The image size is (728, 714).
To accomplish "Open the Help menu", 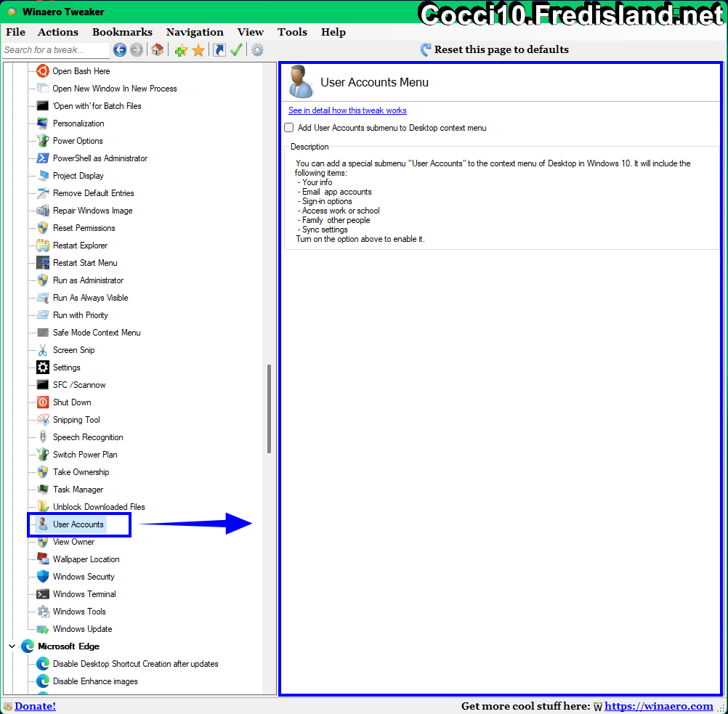I will point(333,32).
